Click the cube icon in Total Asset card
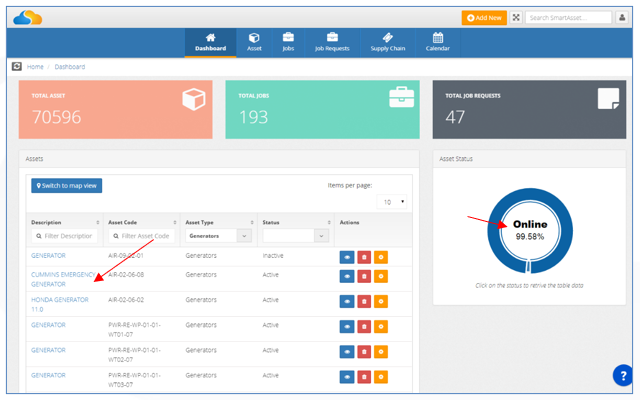The image size is (640, 400). click(x=193, y=99)
